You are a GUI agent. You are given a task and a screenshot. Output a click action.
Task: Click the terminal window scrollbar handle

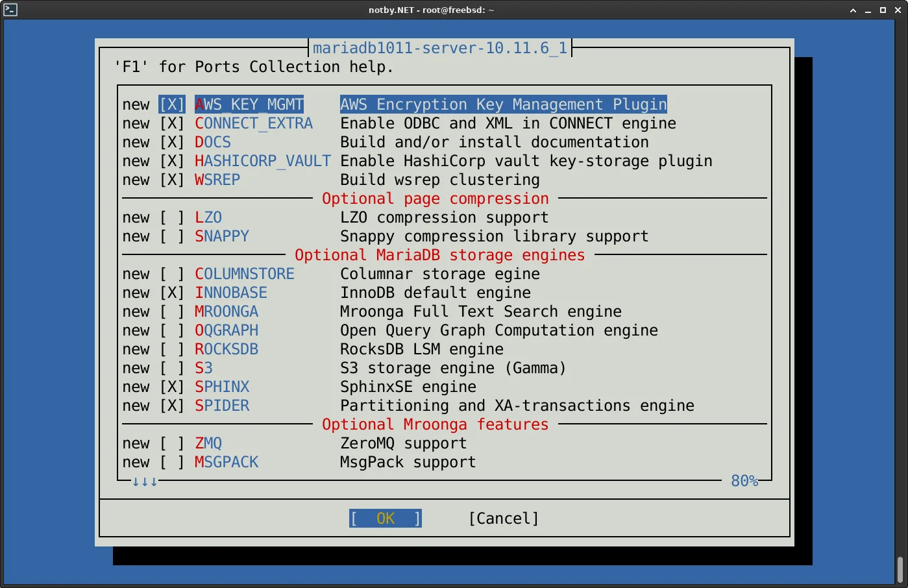tap(900, 569)
